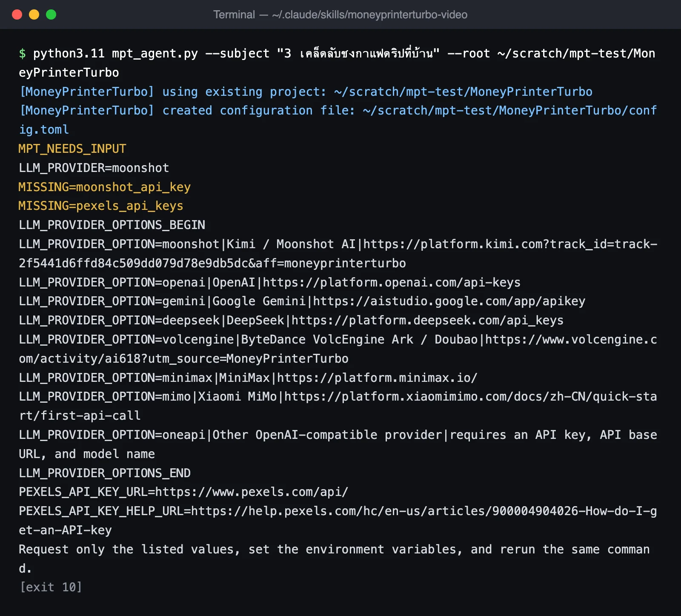Open the platform.openai.com/api-keys URL
The width and height of the screenshot is (681, 616).
(x=392, y=282)
